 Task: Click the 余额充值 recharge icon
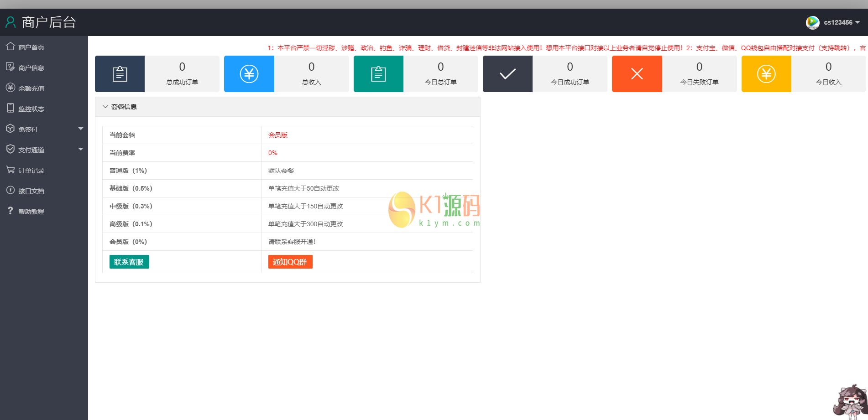point(10,88)
